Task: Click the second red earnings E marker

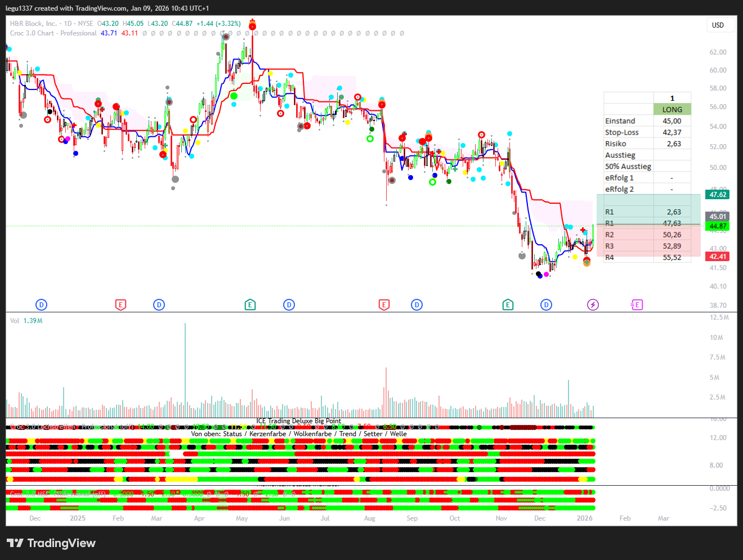Action: tap(384, 304)
